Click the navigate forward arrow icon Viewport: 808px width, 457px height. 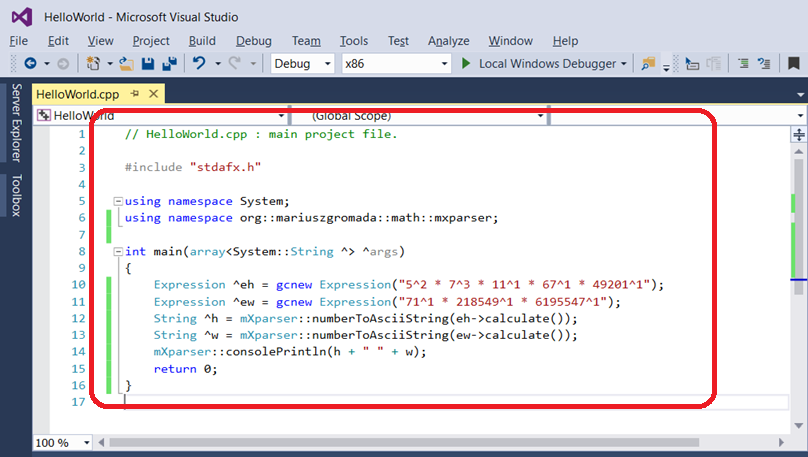tap(63, 63)
